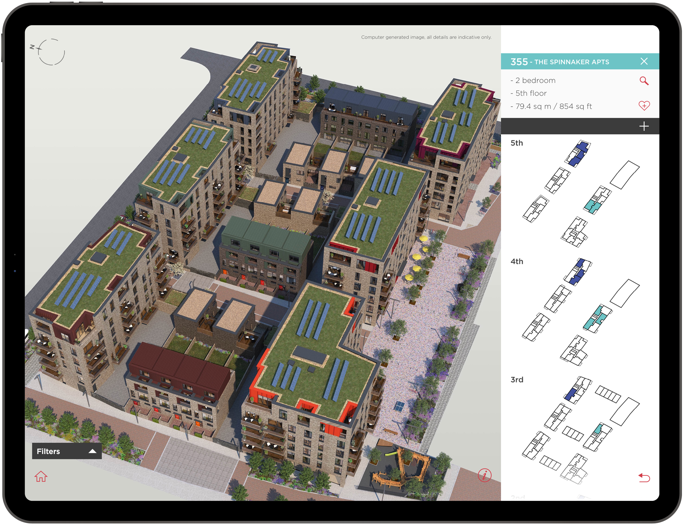
Task: Expand the Filters menu
Action: pos(66,451)
